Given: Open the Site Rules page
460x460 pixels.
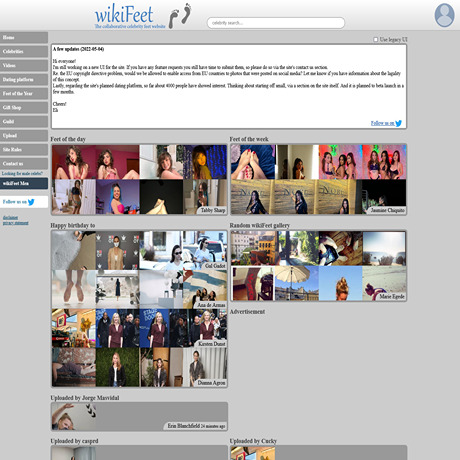Looking at the screenshot, I should point(24,150).
